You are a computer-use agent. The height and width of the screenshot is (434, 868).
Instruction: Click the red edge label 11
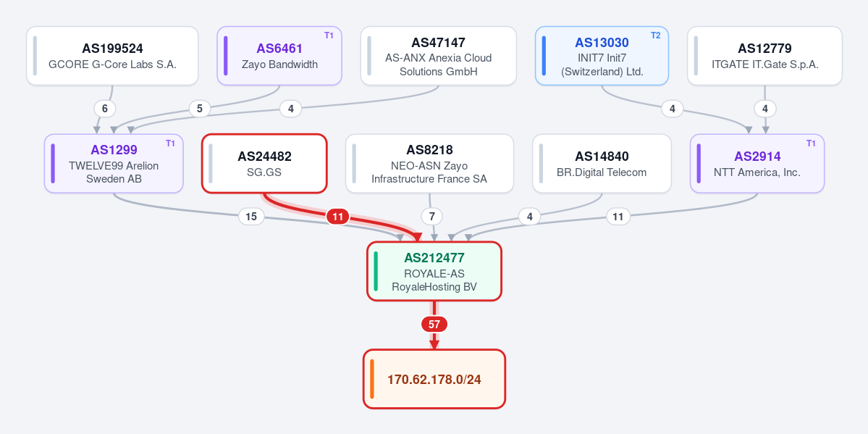tap(337, 217)
